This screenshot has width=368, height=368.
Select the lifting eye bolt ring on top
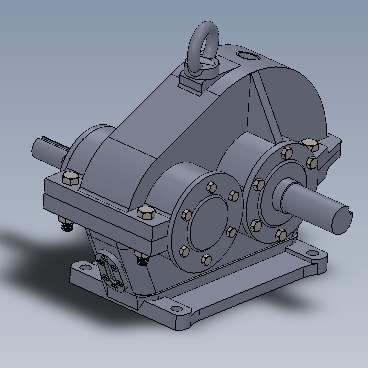tap(203, 46)
